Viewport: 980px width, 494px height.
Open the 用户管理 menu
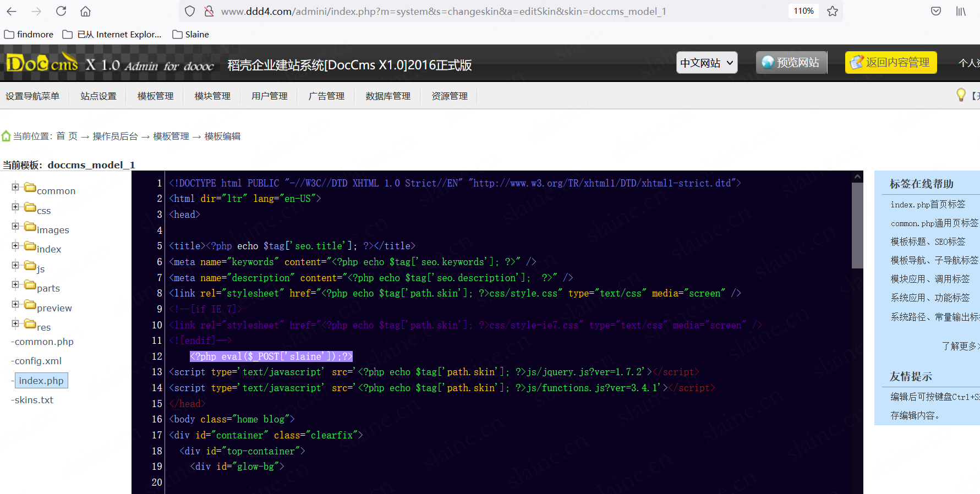click(x=270, y=96)
